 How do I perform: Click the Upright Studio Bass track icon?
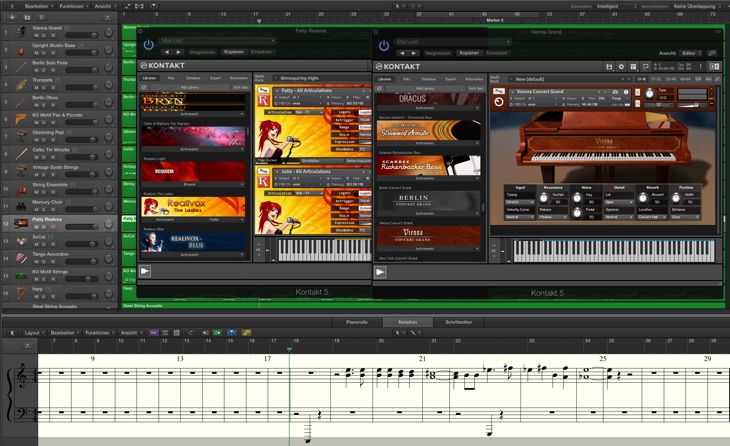pyautogui.click(x=21, y=49)
